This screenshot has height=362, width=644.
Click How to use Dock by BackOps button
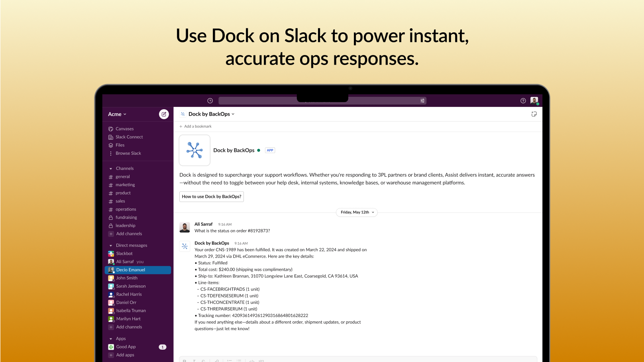click(212, 197)
